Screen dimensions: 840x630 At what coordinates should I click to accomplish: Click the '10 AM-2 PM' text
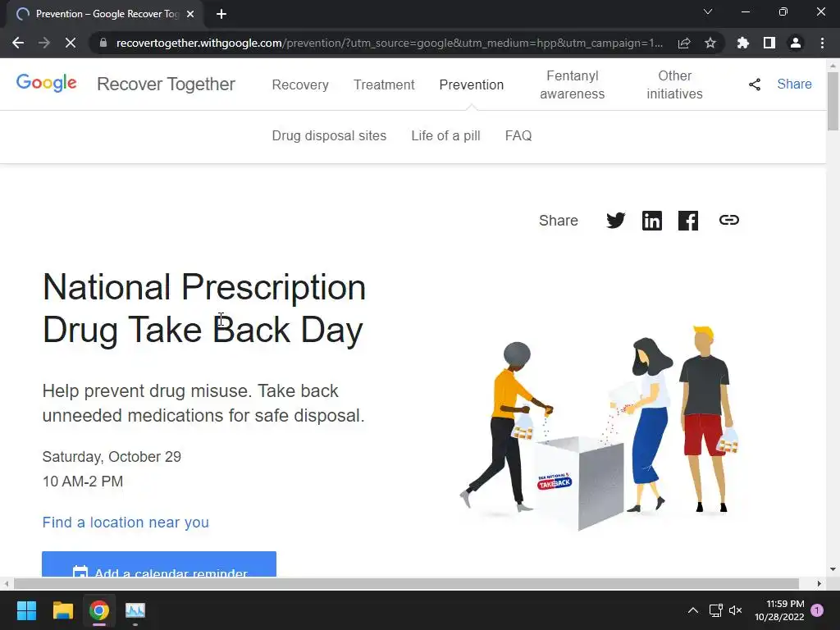pos(83,482)
